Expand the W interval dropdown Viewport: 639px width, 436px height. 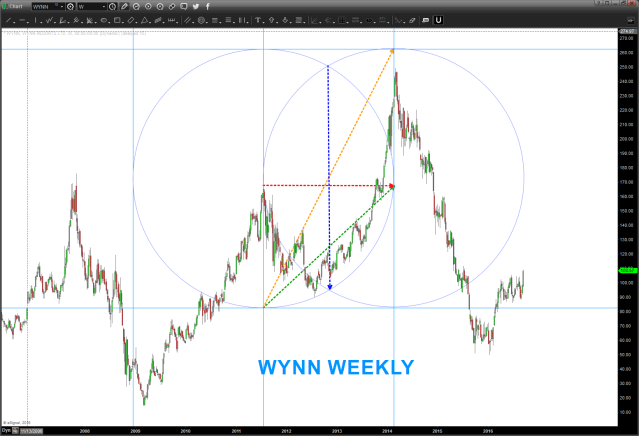[x=104, y=7]
